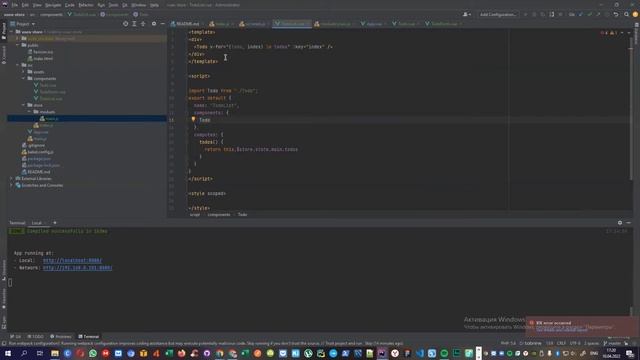Screen dimensions: 640x360
Task: Click the undo/rollback arrow in the toolbar
Action: 616,14
